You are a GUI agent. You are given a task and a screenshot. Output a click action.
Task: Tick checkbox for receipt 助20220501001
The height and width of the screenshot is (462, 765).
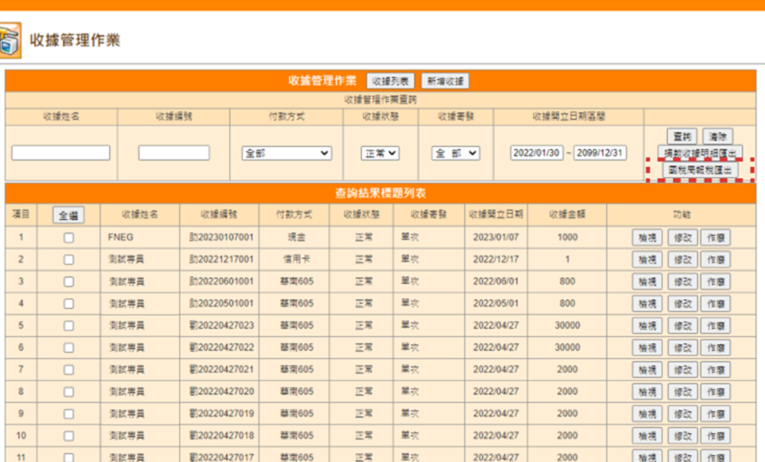coord(69,303)
